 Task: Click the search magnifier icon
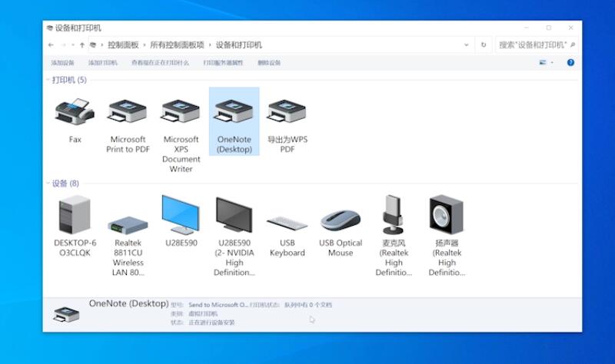[573, 45]
